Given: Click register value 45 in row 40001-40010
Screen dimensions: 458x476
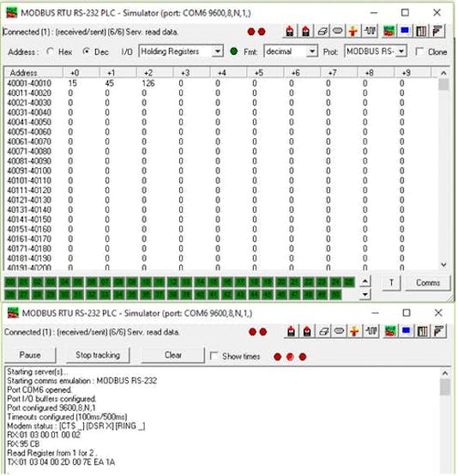Looking at the screenshot, I should point(109,83).
